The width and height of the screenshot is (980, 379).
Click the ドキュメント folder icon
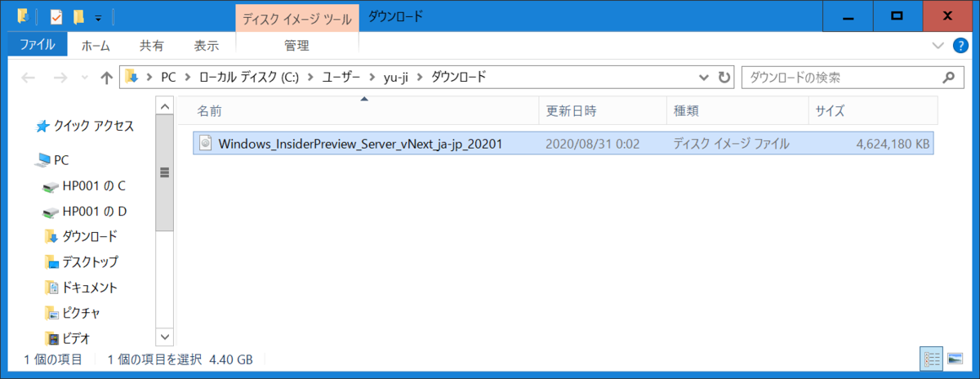click(52, 288)
